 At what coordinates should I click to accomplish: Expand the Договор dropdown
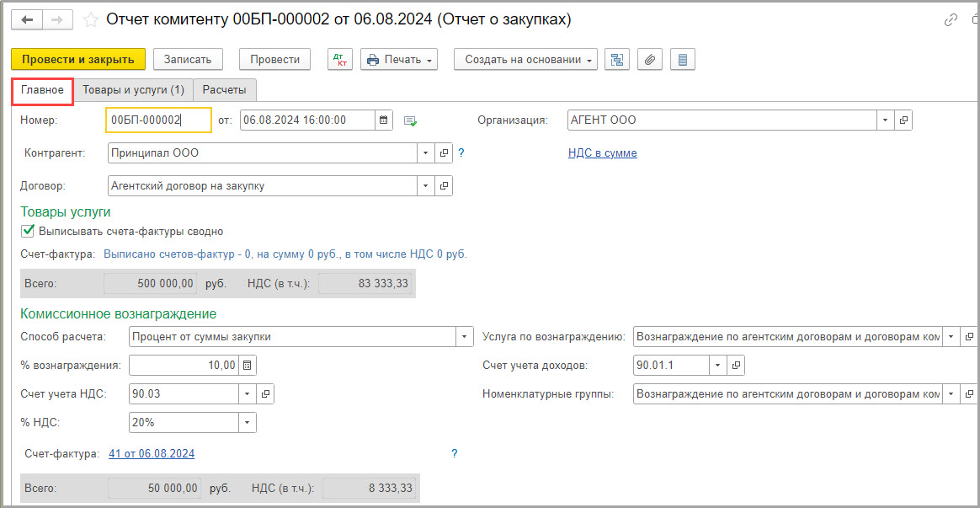(426, 186)
